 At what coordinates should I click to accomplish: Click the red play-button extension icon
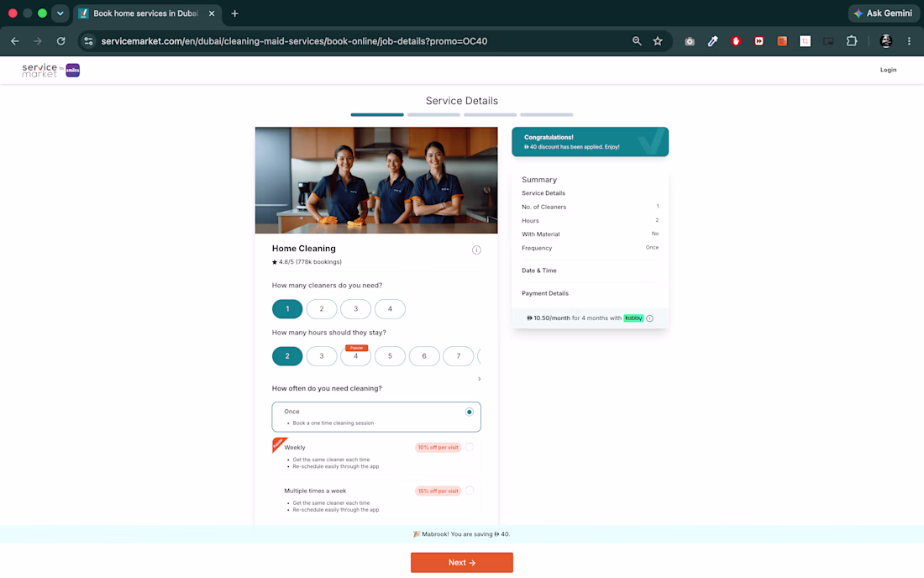point(759,41)
